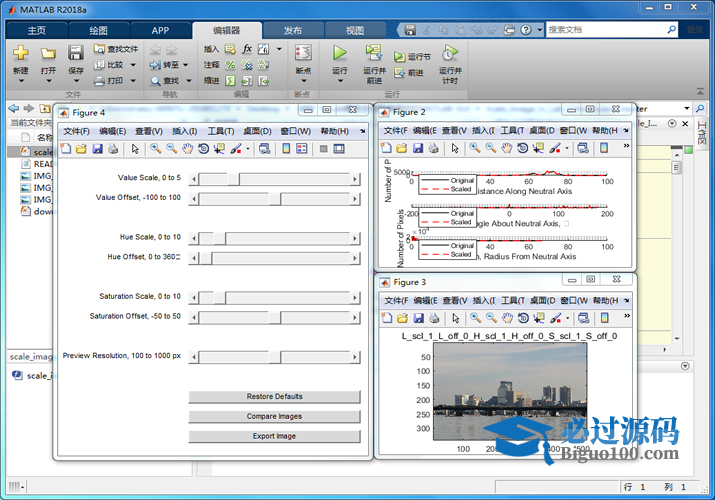Image resolution: width=715 pixels, height=500 pixels.
Task: Open Help (帮助) menu in Figure 4
Action: point(334,131)
